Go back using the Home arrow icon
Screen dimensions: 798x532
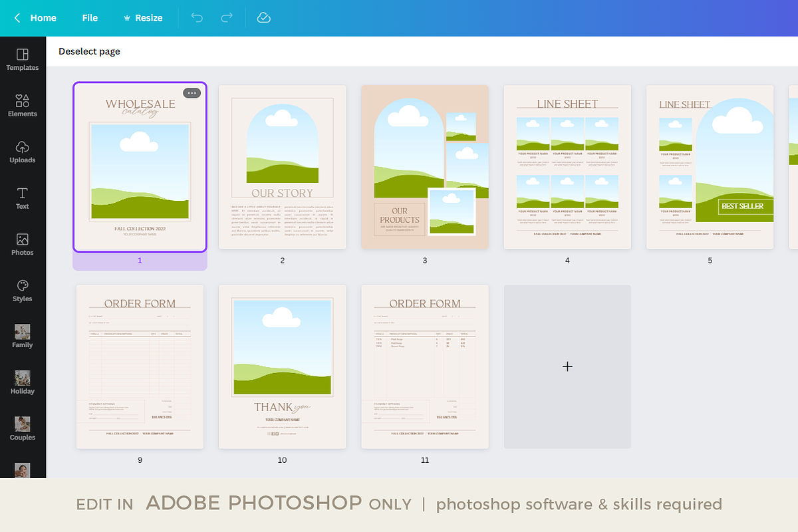pyautogui.click(x=17, y=18)
